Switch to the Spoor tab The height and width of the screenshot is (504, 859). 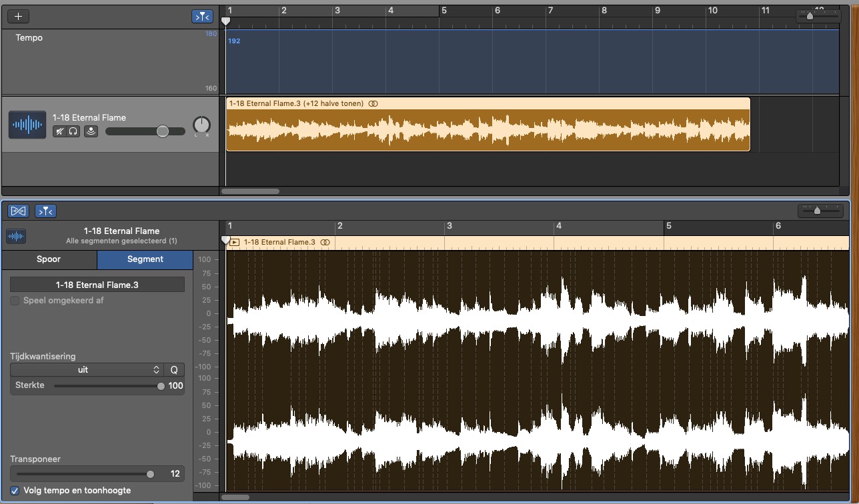tap(49, 259)
